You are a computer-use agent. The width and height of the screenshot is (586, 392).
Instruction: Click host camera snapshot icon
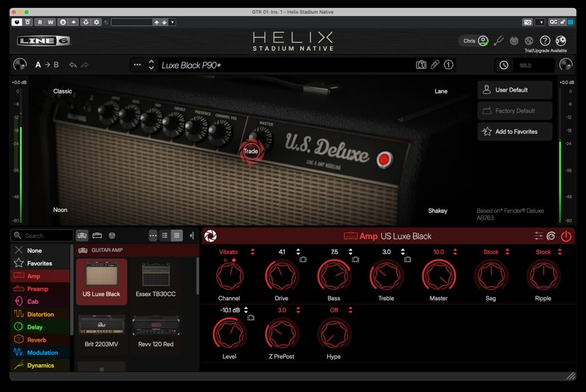point(527,22)
